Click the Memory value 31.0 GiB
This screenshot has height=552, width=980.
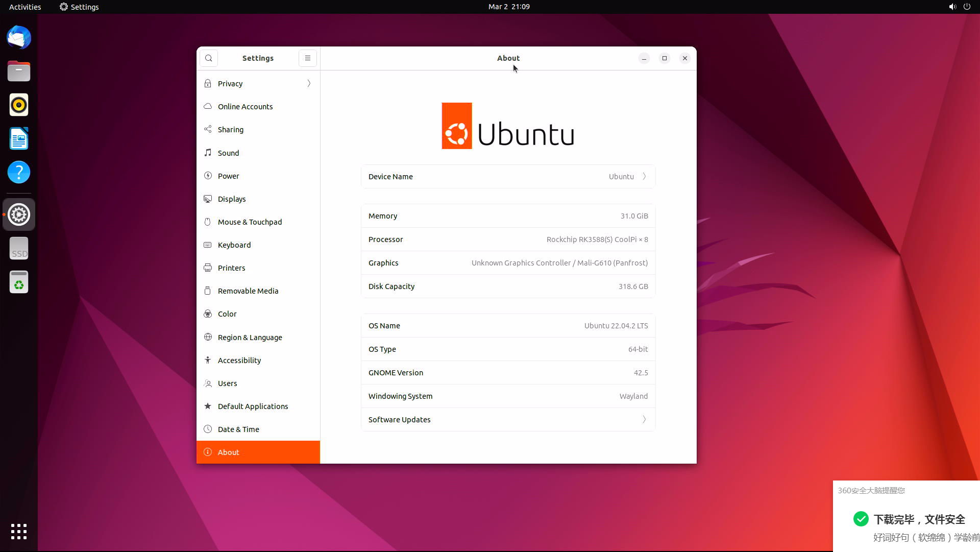point(634,216)
